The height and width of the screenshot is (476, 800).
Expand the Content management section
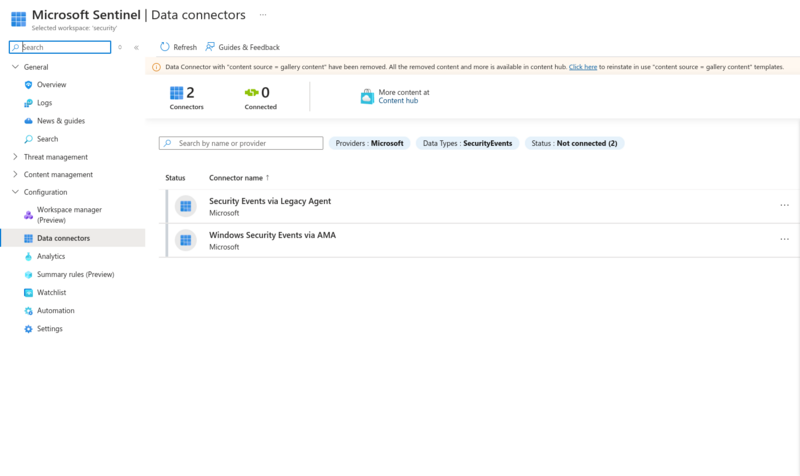pyautogui.click(x=15, y=174)
